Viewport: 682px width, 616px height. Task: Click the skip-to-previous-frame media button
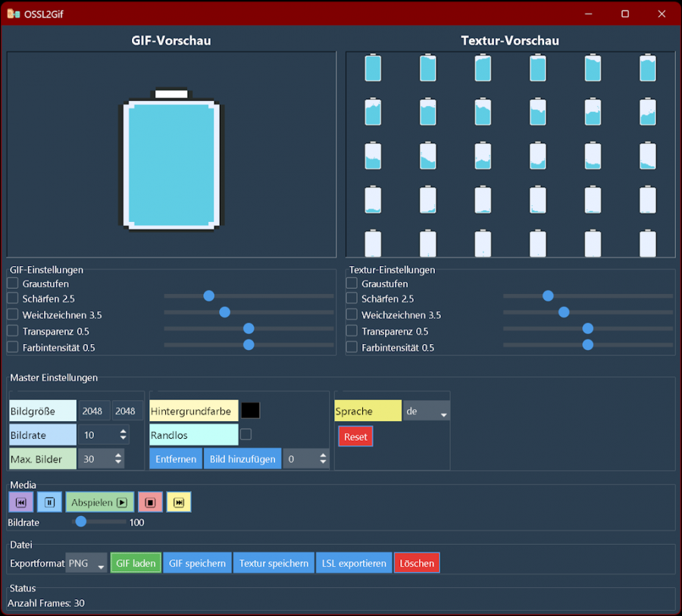pos(20,502)
